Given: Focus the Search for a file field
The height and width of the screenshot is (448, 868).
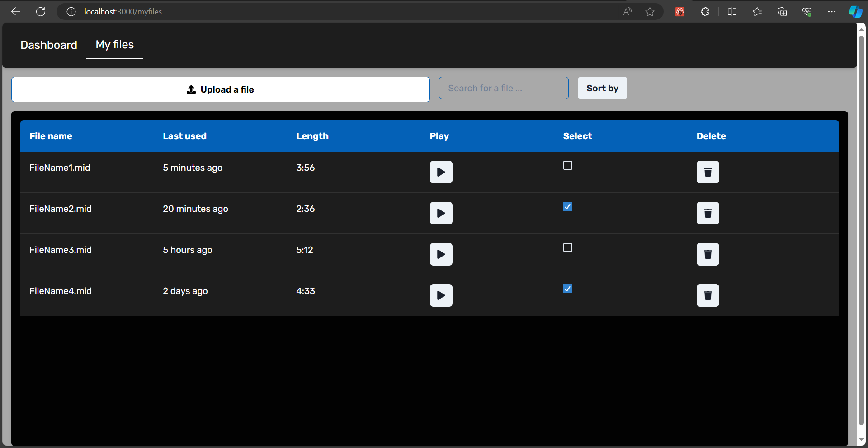Looking at the screenshot, I should [x=504, y=88].
